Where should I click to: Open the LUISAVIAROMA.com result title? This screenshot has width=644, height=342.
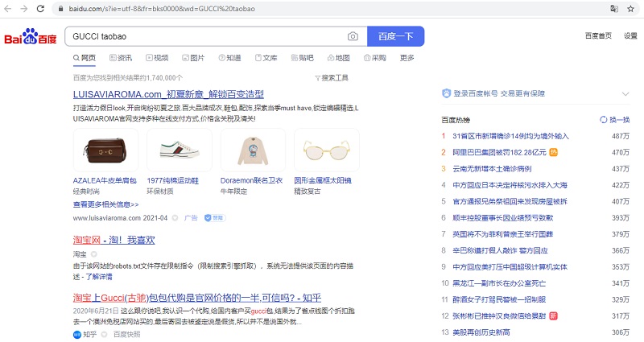pyautogui.click(x=168, y=94)
